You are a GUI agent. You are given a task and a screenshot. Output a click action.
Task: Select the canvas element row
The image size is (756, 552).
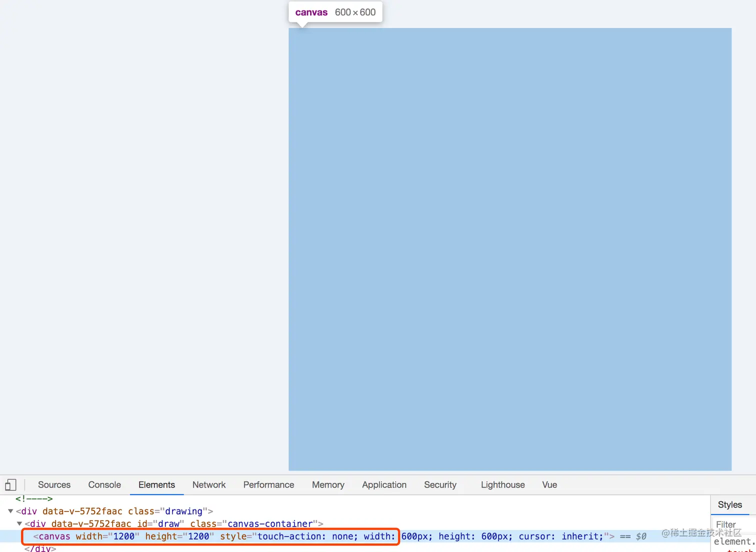354,536
